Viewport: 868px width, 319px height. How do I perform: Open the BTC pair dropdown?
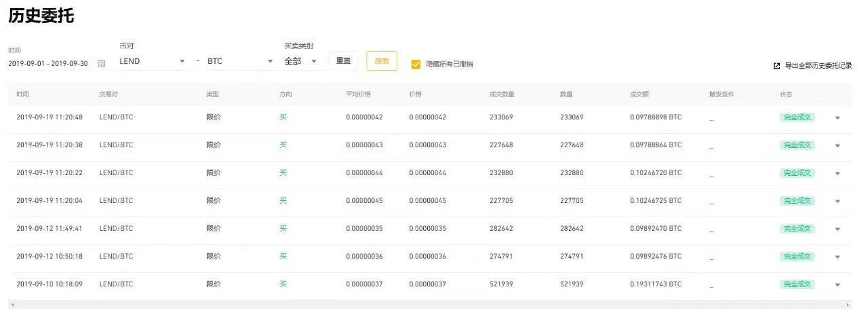tap(240, 61)
